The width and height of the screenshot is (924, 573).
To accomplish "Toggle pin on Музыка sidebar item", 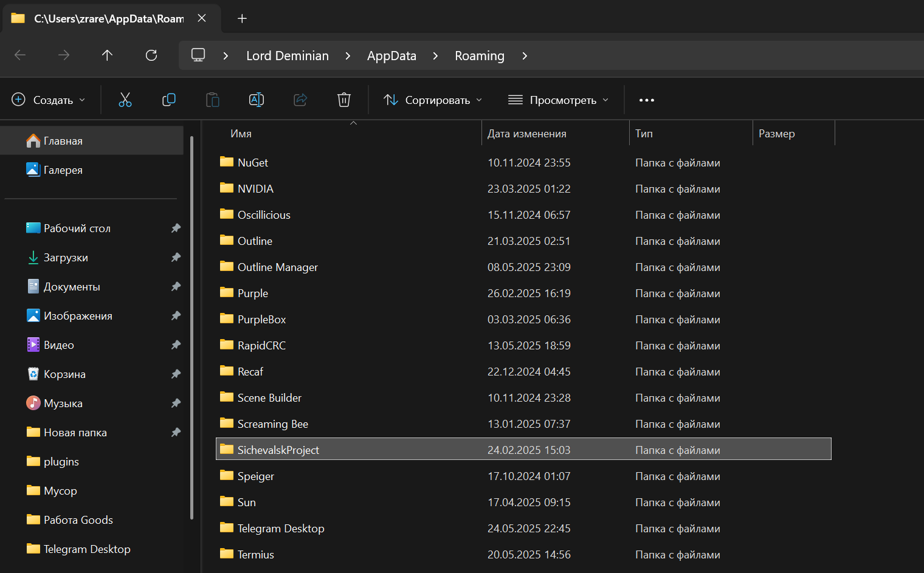I will pyautogui.click(x=176, y=403).
